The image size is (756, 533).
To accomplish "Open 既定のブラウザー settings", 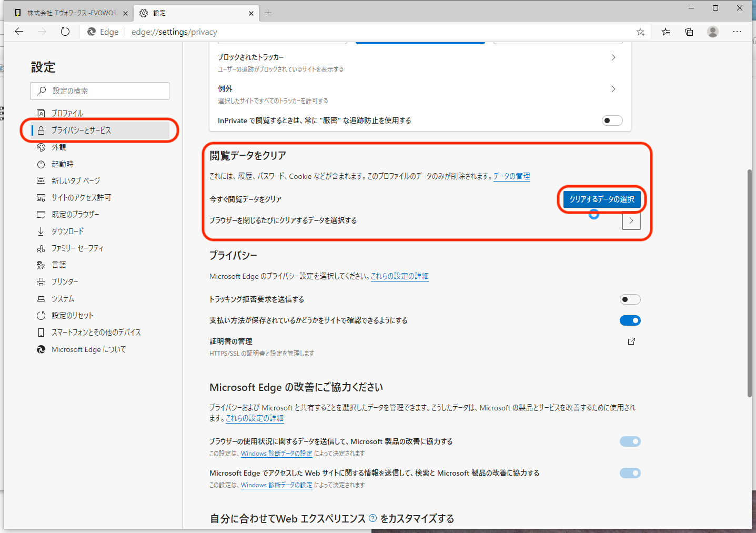I will coord(100,214).
